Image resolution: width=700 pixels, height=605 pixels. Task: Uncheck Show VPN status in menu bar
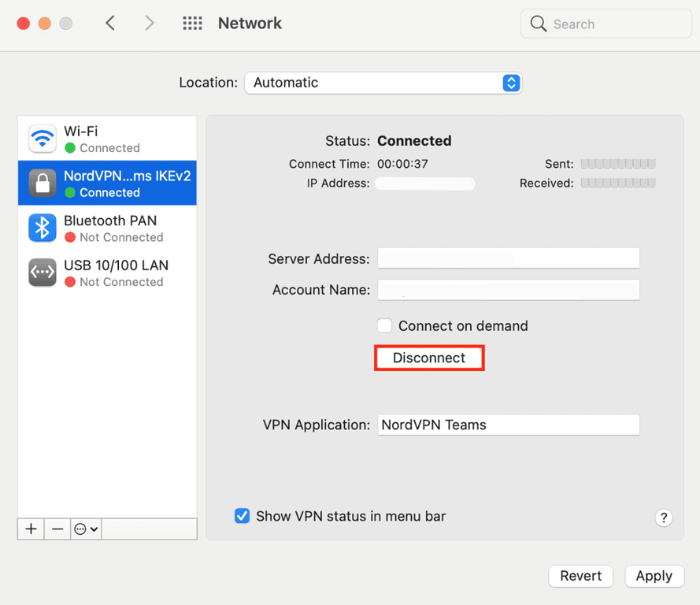[x=242, y=516]
